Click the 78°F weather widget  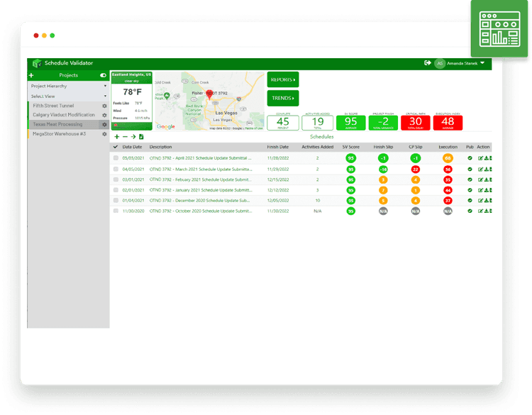click(132, 101)
